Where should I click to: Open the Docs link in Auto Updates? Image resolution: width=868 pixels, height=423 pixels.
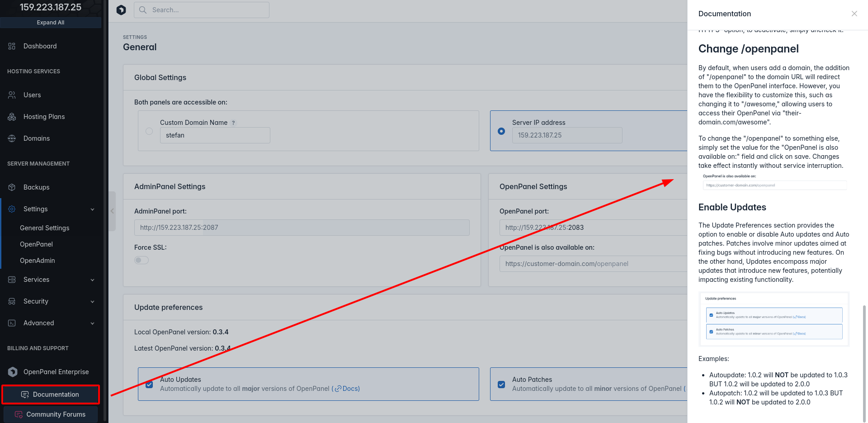(x=351, y=389)
